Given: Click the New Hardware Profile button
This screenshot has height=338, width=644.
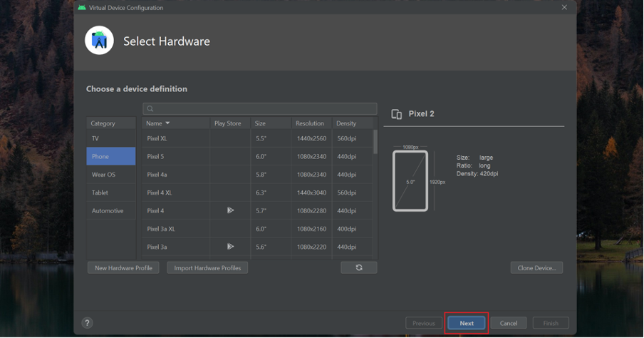Looking at the screenshot, I should 123,267.
